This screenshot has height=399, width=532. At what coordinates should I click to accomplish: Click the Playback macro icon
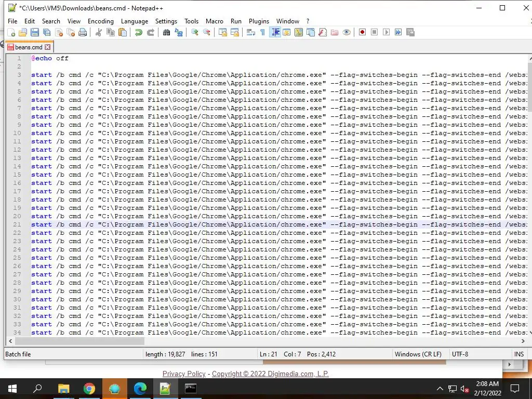386,32
